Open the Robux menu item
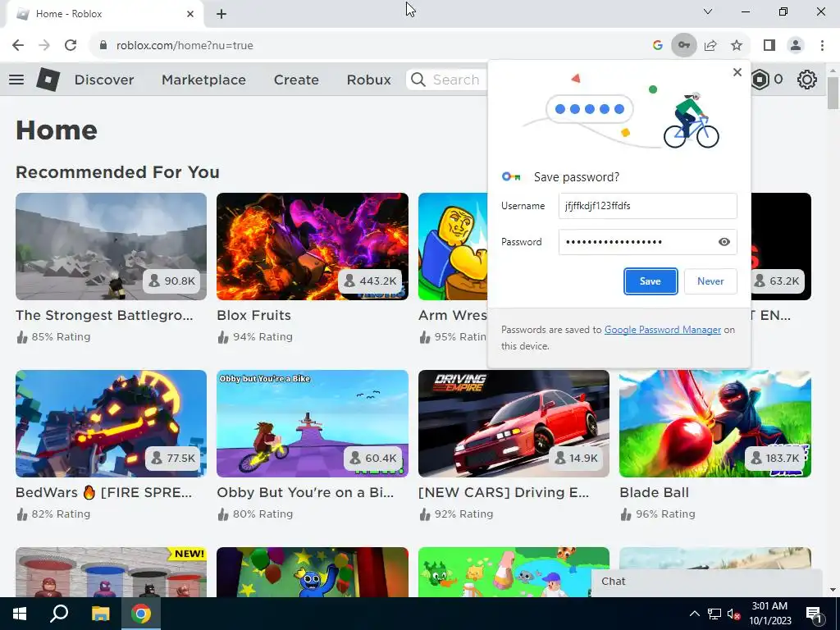The image size is (840, 630). tap(368, 80)
